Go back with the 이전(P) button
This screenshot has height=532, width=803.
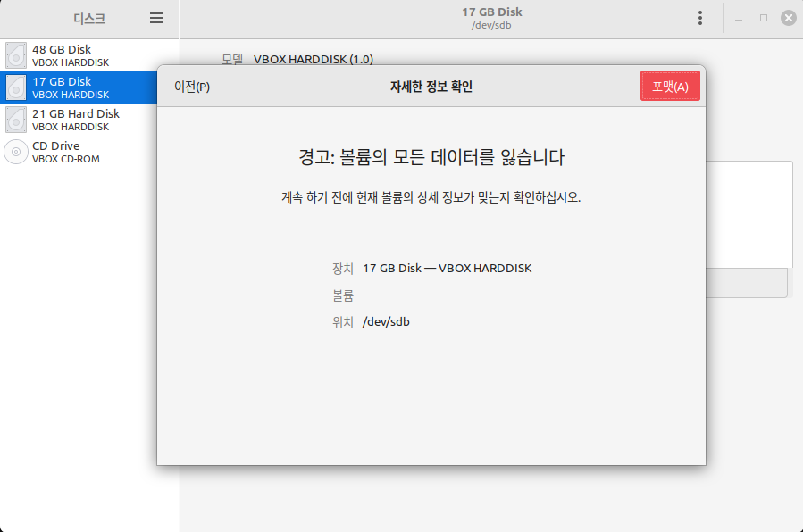tap(192, 87)
